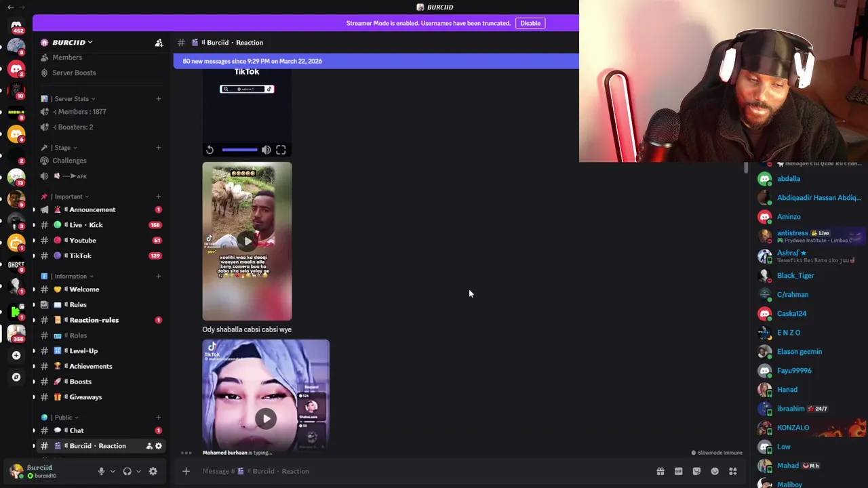Create invite for Burciid Reaction channel
This screenshot has height=488, width=868.
(x=149, y=446)
